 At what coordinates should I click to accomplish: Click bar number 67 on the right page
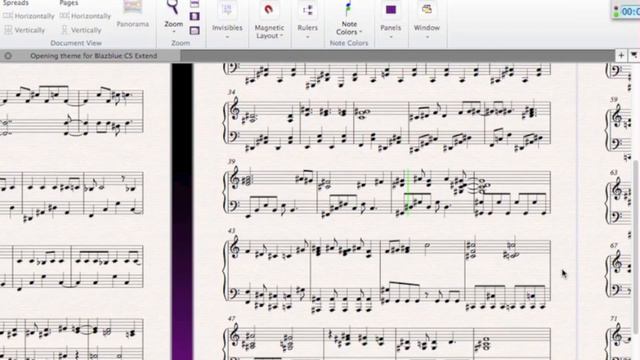coord(614,245)
